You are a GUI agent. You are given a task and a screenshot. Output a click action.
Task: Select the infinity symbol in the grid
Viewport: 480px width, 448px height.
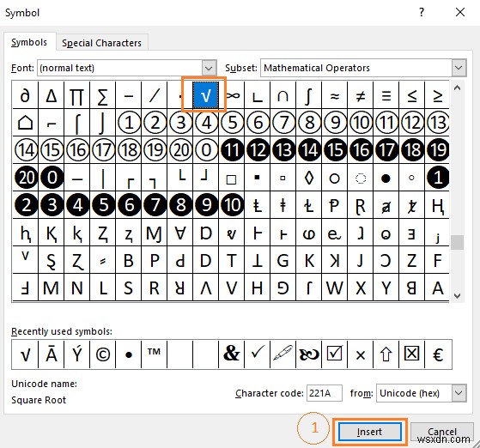click(232, 95)
